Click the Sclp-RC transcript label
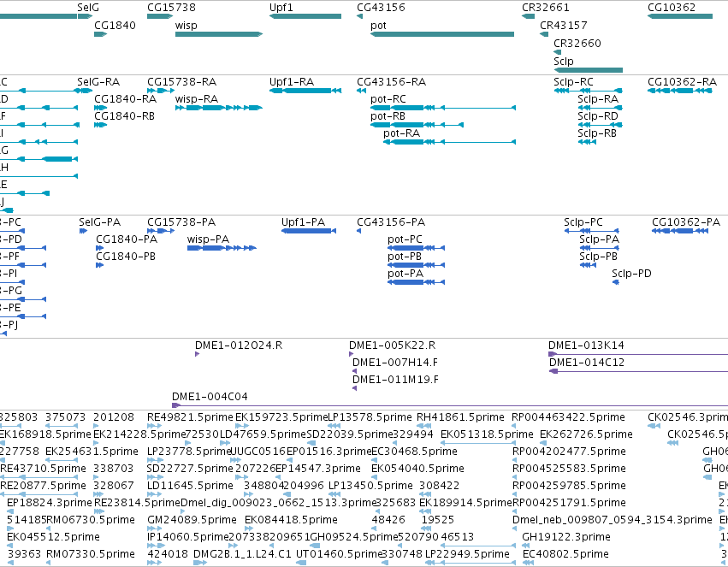 point(573,81)
